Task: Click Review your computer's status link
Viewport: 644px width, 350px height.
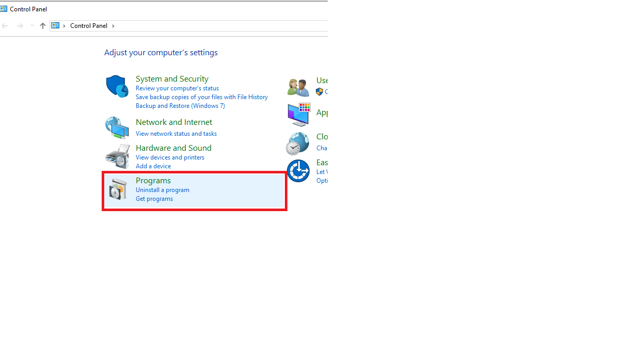Action: [x=177, y=88]
